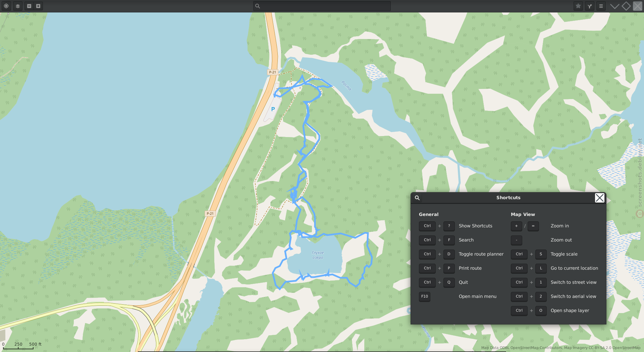Select the Zoom in shortcut label
This screenshot has height=352, width=644.
coord(560,226)
